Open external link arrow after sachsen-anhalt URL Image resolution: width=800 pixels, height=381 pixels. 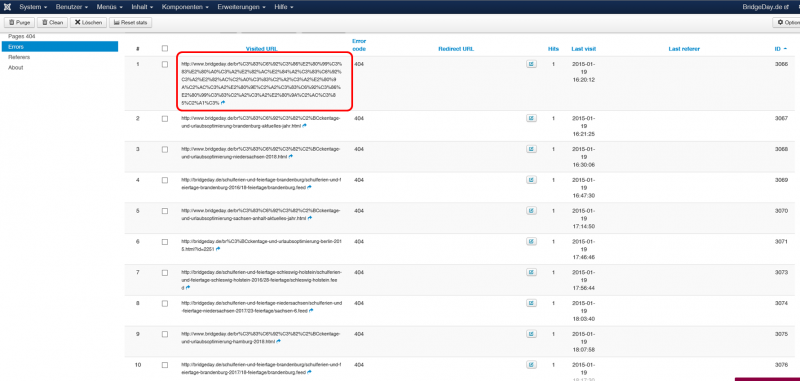310,218
